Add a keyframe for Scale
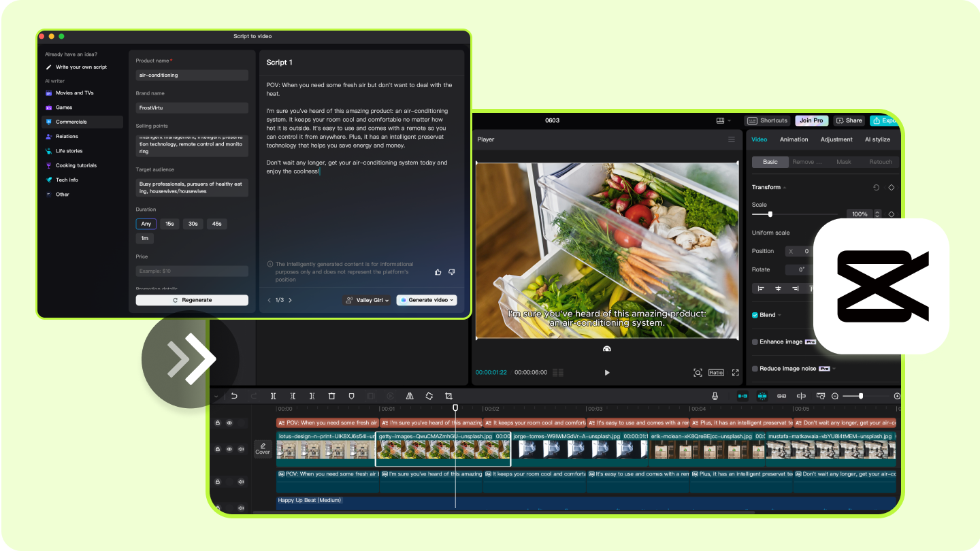This screenshot has height=551, width=980. coord(892,214)
